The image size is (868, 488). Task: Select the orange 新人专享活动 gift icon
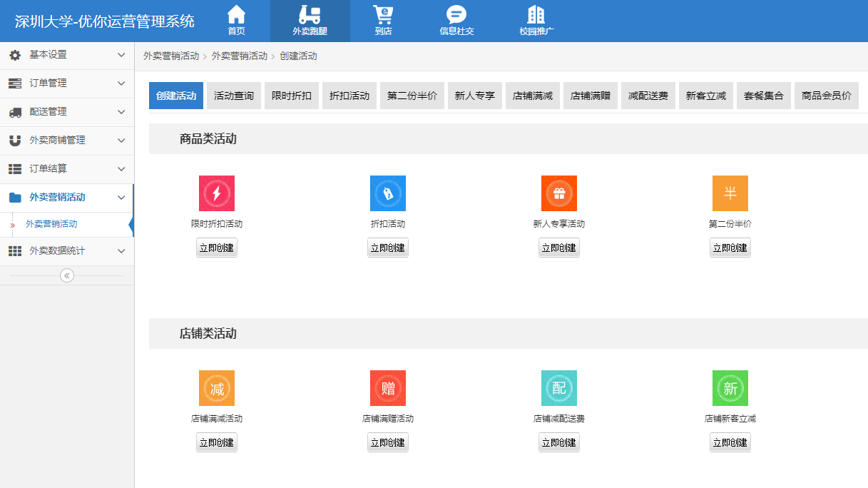[559, 193]
